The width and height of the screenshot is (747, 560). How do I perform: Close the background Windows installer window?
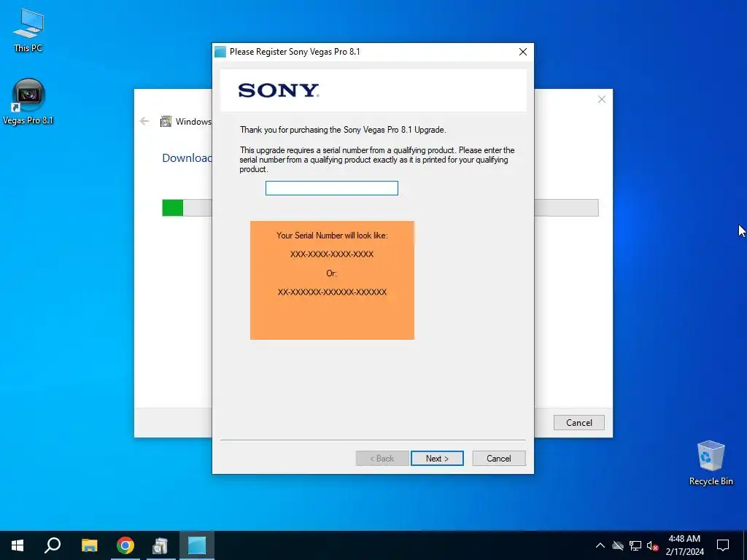602,99
